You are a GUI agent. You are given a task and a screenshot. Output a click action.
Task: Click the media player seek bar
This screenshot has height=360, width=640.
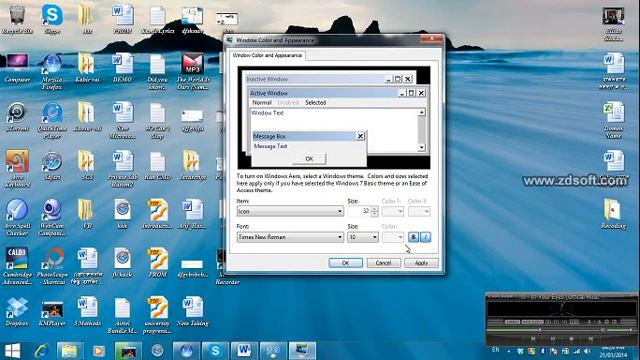(x=543, y=330)
